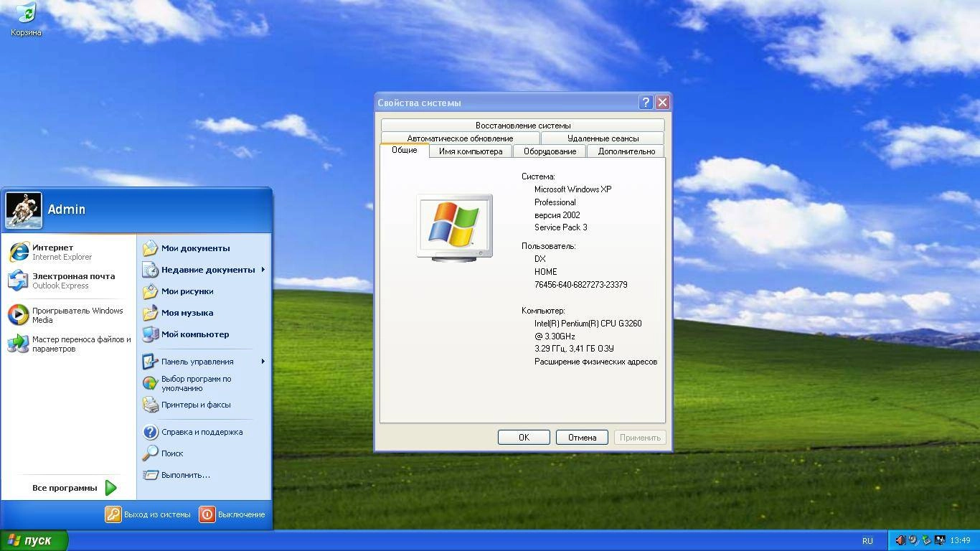Open the Outlook Express e-mail icon
Viewport: 980px width, 551px height.
[19, 281]
